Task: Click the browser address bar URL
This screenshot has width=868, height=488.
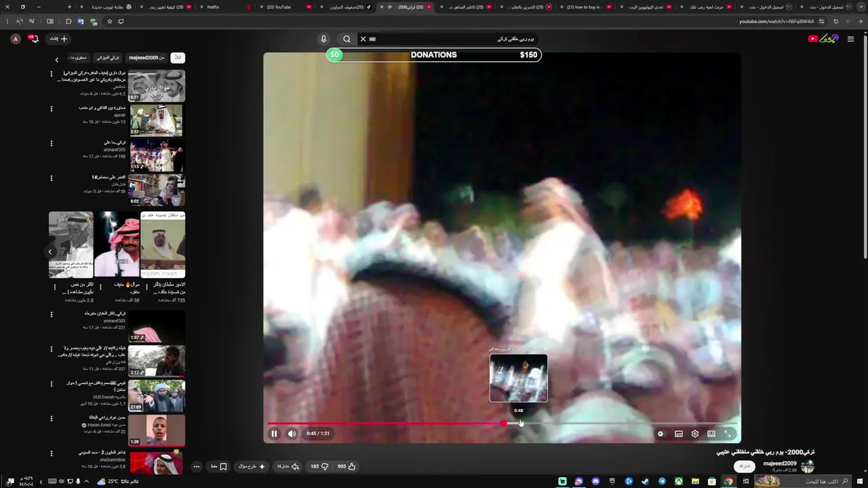Action: pyautogui.click(x=776, y=21)
